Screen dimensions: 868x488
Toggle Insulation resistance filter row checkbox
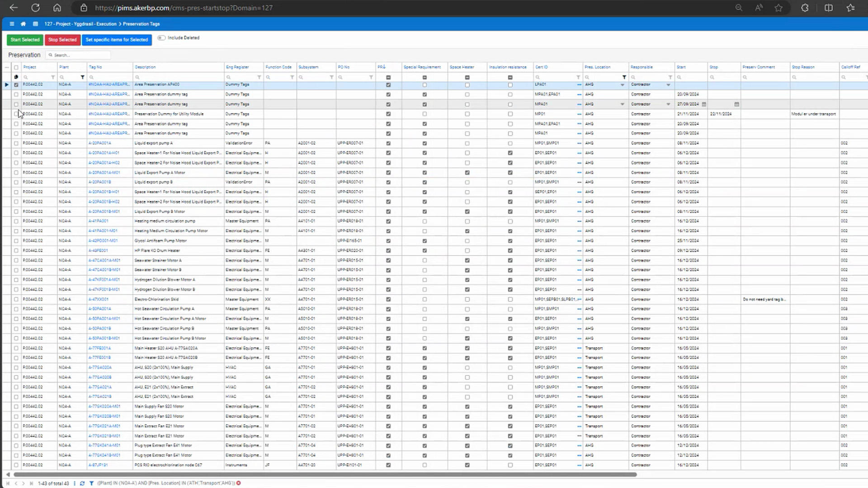click(510, 77)
